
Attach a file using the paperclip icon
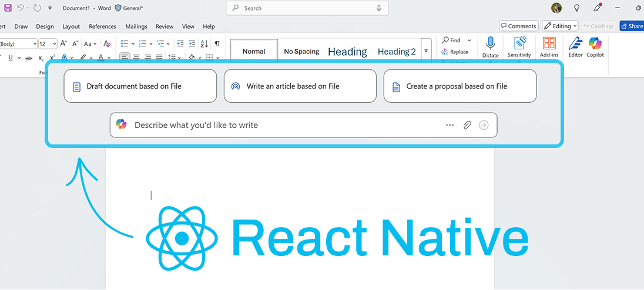[467, 125]
